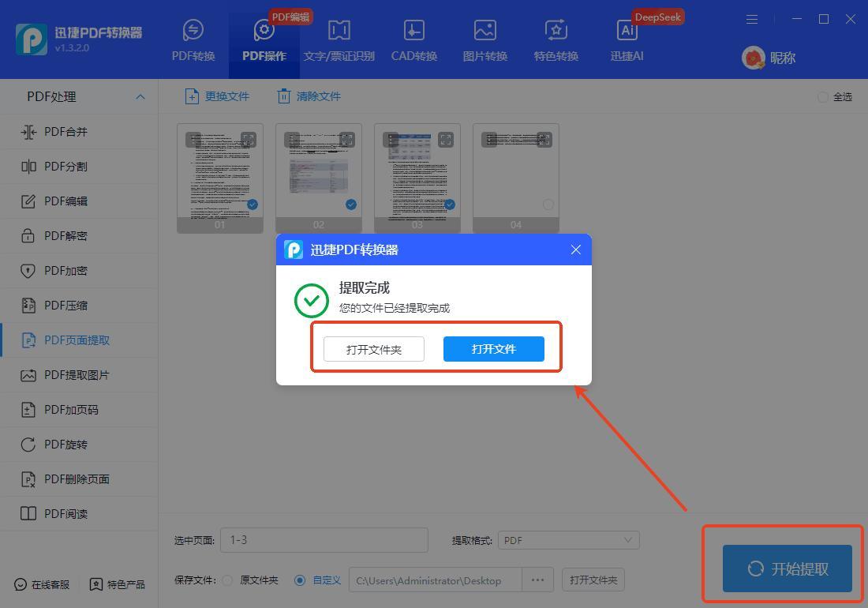Image resolution: width=868 pixels, height=608 pixels.
Task: Click the hamburger menu icon in title bar
Action: point(752,19)
